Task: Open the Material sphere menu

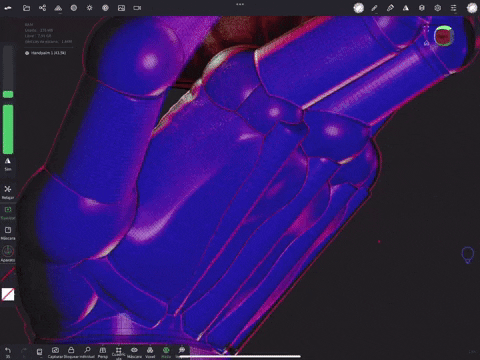Action: pos(74,8)
